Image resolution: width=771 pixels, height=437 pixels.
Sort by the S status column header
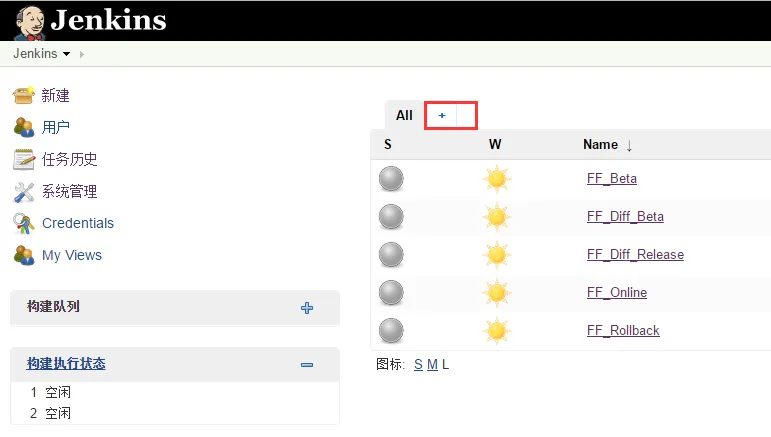point(387,145)
